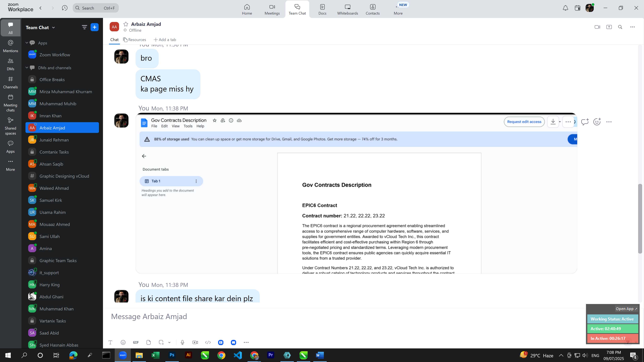Screen dimensions: 644x362
Task: Toggle text formatting in the composer
Action: (x=110, y=343)
